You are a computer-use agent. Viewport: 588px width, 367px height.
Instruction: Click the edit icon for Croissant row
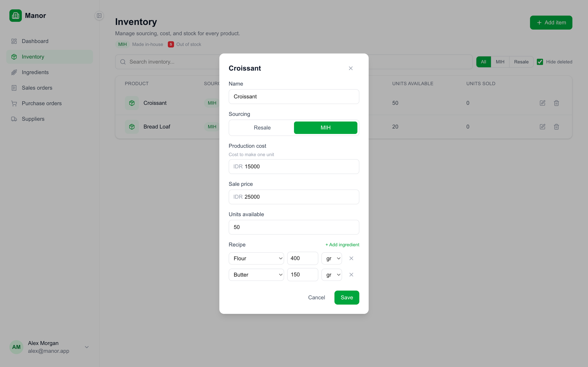(542, 103)
